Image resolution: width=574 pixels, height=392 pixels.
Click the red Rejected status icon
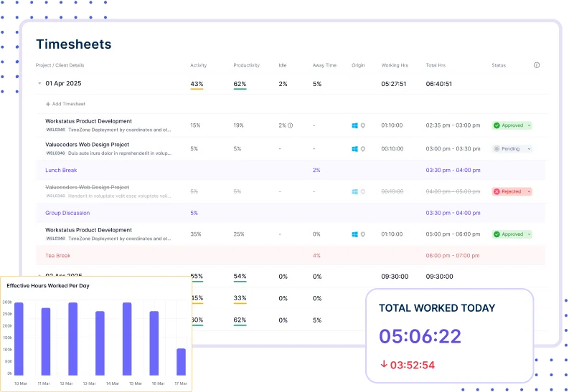pyautogui.click(x=497, y=191)
